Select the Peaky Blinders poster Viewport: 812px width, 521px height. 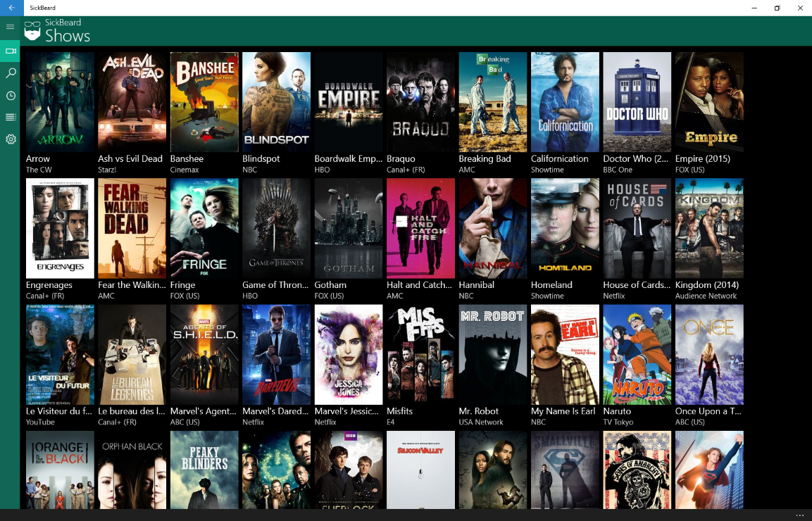click(204, 470)
